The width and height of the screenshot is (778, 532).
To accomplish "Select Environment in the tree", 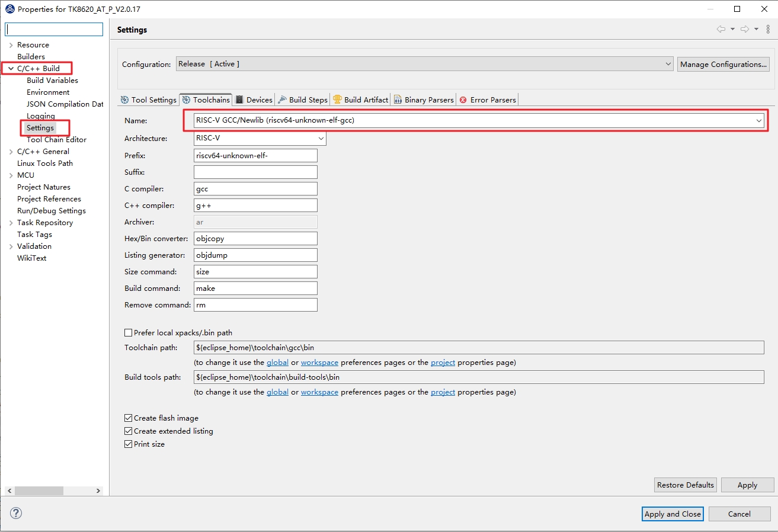I will 48,92.
